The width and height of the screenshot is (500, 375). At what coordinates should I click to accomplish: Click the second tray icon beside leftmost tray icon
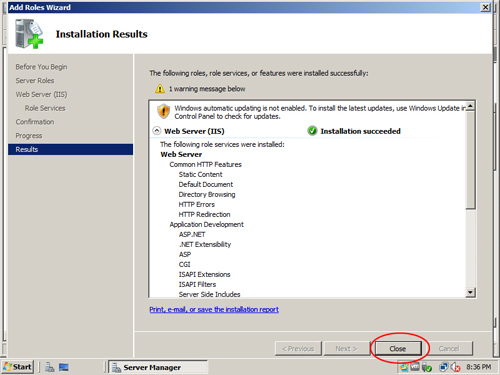[x=415, y=367]
